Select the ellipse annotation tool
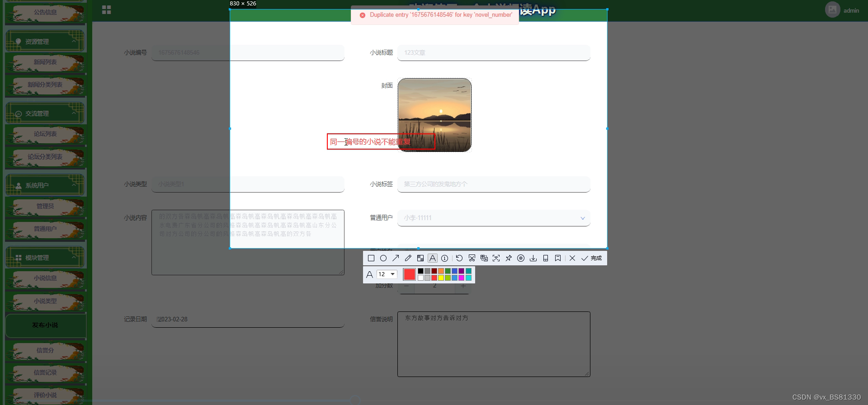 383,258
